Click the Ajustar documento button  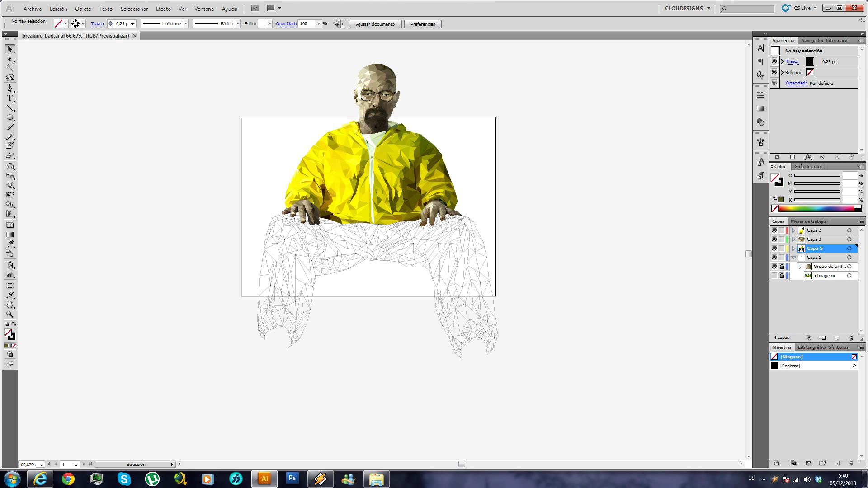375,24
